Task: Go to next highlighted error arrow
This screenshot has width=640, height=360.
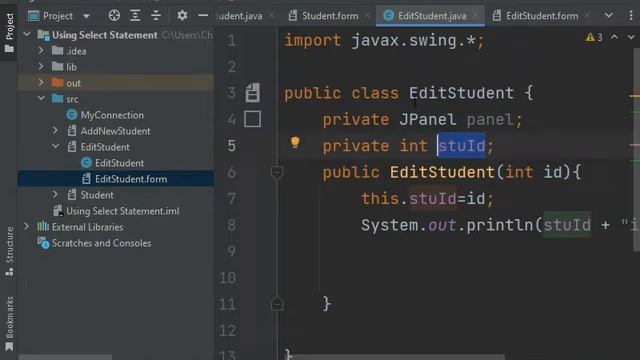Action: [631, 37]
